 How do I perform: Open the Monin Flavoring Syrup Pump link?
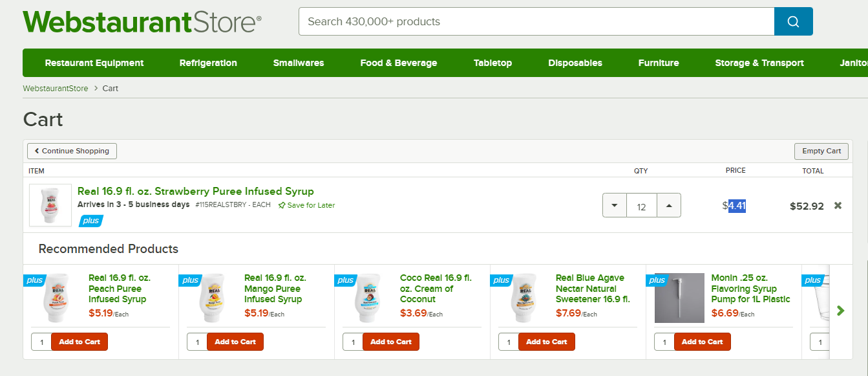pyautogui.click(x=750, y=289)
